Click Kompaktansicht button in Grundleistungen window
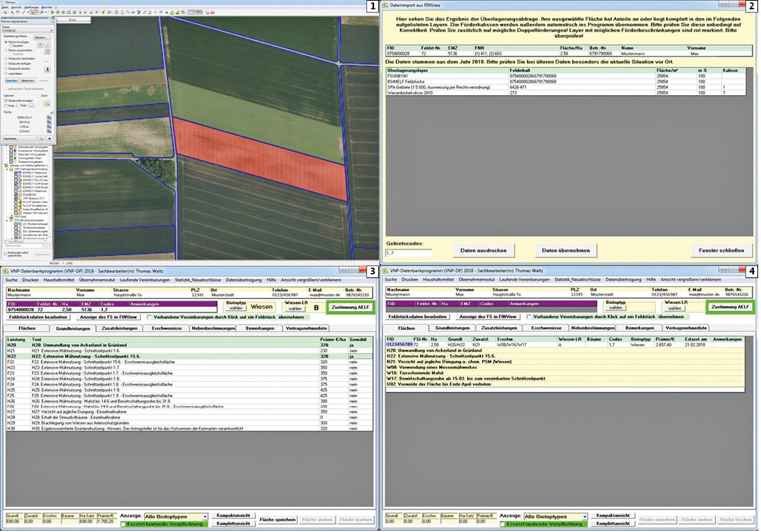The width and height of the screenshot is (761, 532). pyautogui.click(x=233, y=516)
